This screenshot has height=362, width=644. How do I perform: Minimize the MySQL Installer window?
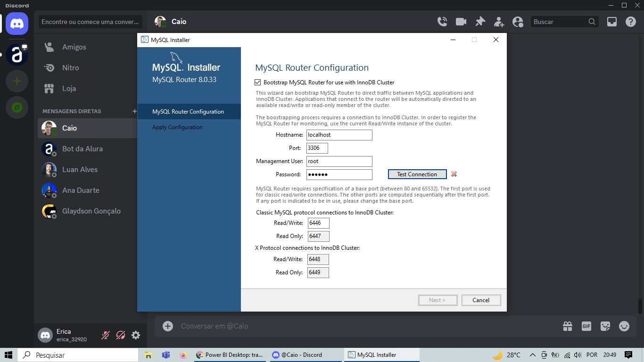point(453,40)
